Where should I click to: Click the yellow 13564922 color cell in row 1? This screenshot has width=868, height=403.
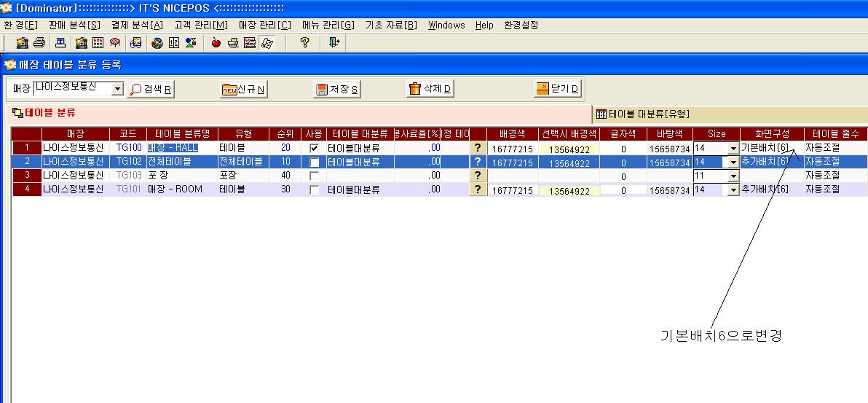(x=569, y=149)
